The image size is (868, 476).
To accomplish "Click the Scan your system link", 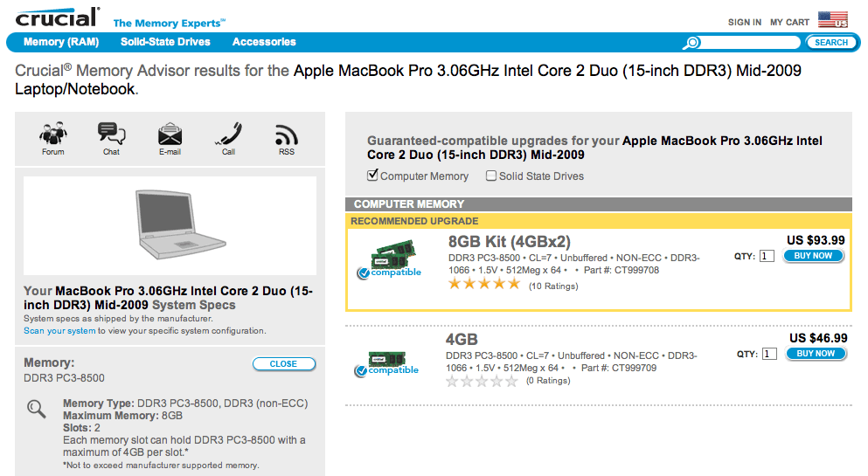I will click(x=59, y=331).
